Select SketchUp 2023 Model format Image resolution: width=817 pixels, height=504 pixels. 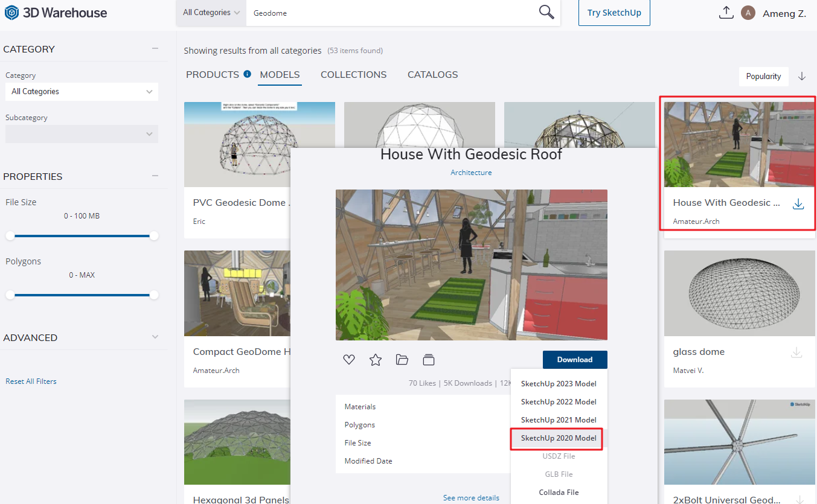[559, 384]
